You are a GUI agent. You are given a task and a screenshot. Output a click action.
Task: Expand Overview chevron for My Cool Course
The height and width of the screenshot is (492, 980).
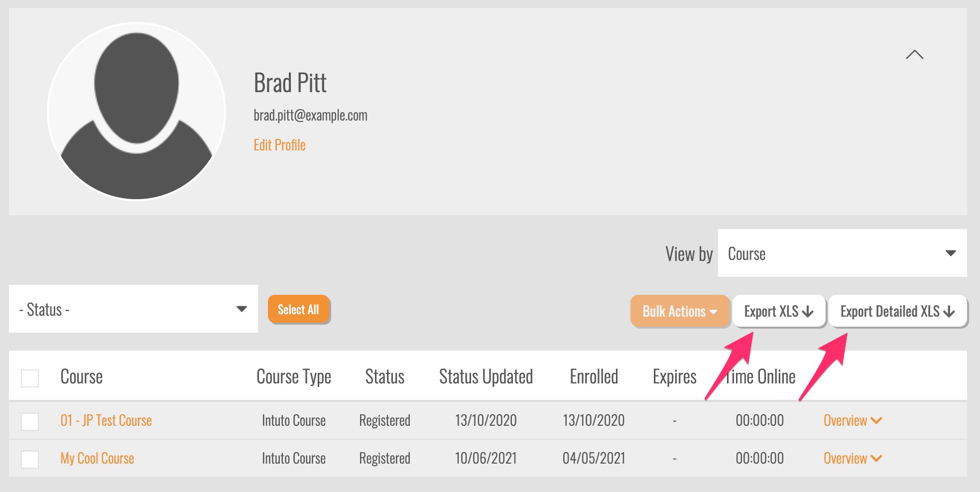[877, 459]
